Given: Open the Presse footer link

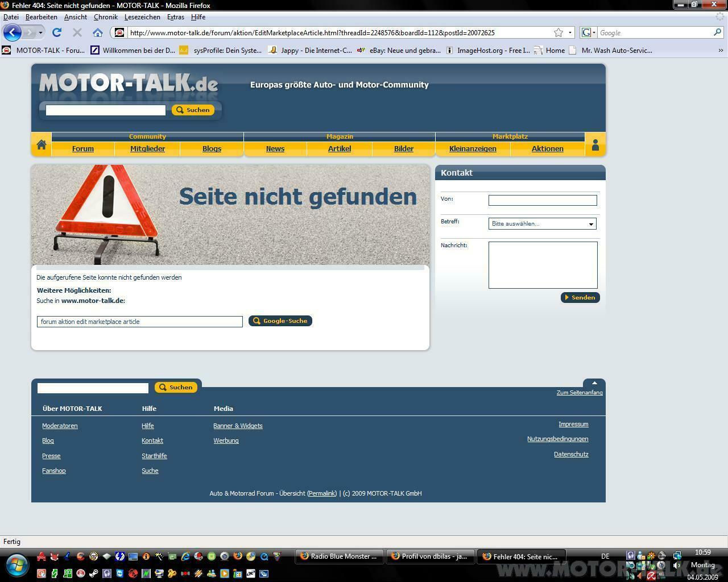Looking at the screenshot, I should coord(51,456).
